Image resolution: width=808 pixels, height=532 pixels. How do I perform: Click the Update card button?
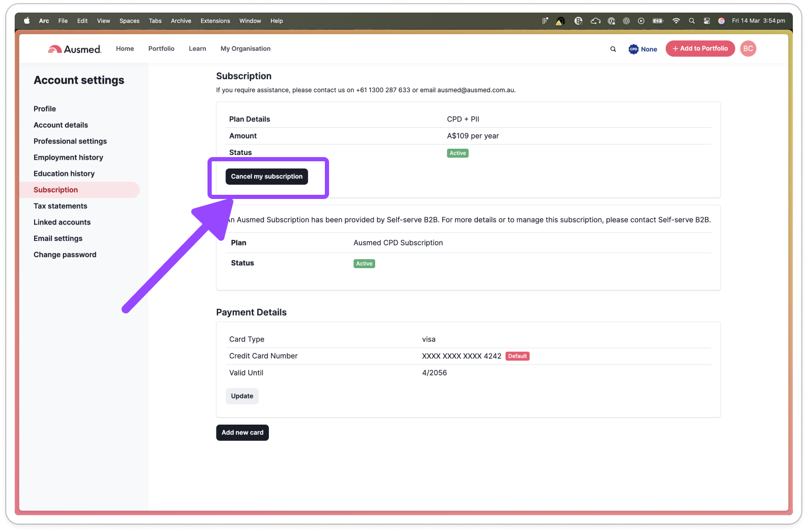242,396
